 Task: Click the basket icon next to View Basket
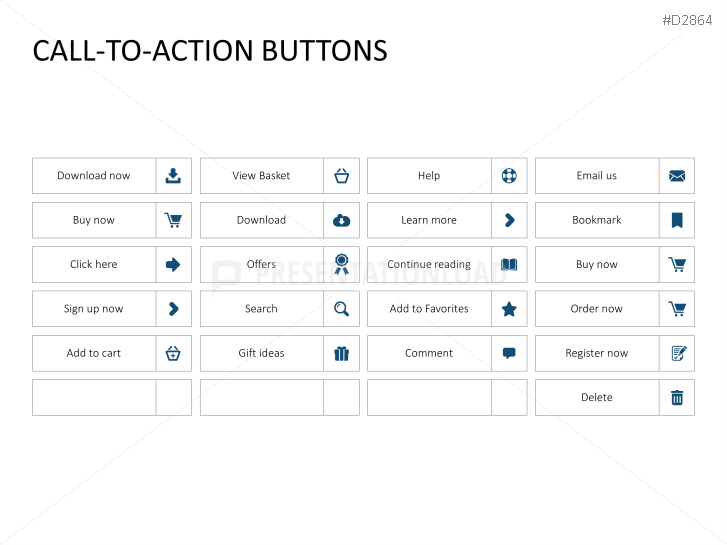coord(341,176)
